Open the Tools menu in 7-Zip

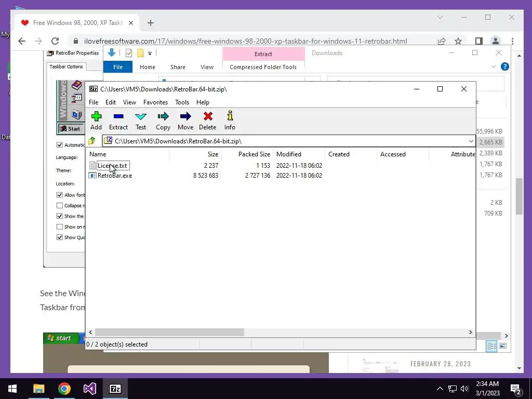(182, 102)
